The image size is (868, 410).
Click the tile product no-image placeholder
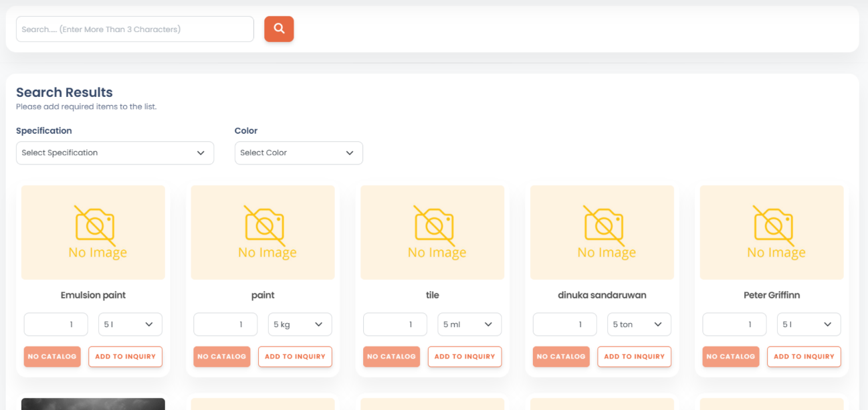click(432, 233)
